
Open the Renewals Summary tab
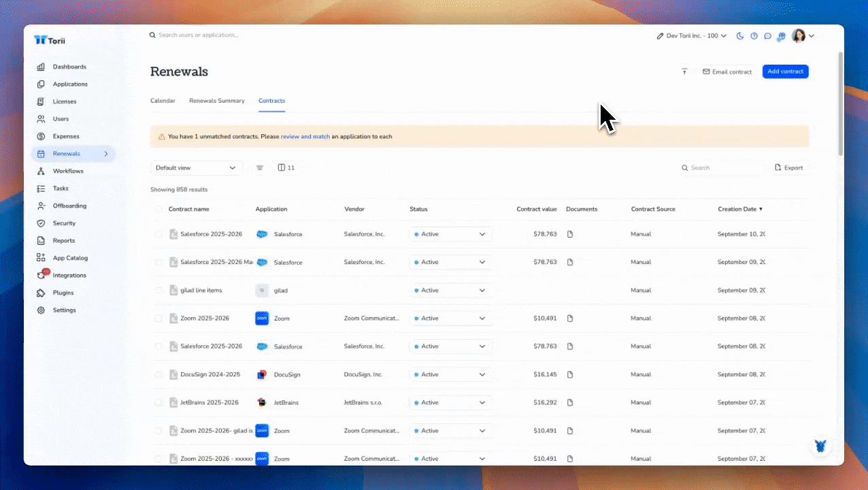point(216,101)
